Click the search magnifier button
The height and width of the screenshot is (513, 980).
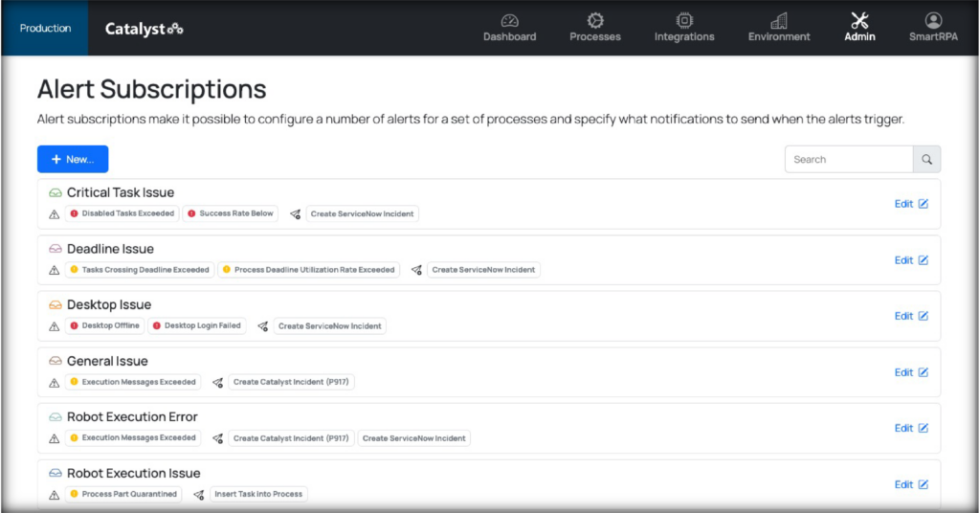[926, 159]
